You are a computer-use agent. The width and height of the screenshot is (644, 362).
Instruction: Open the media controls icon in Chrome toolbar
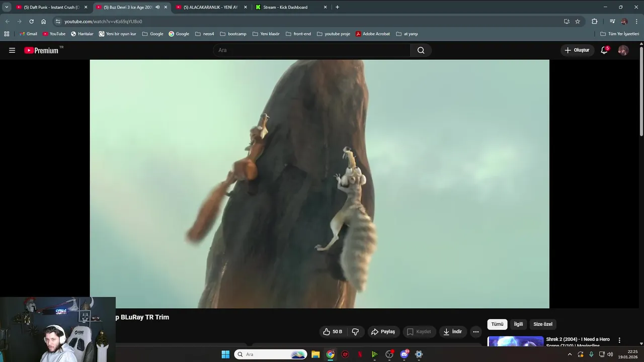click(x=612, y=22)
